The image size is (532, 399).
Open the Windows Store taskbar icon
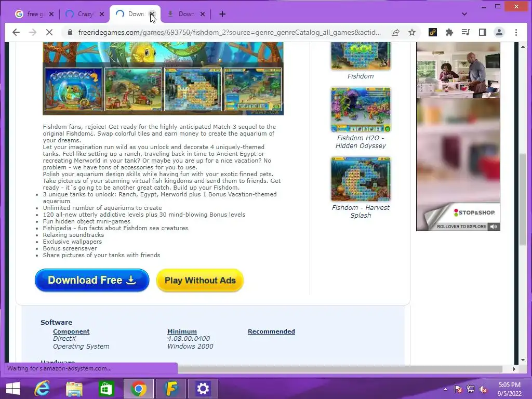coord(106,389)
